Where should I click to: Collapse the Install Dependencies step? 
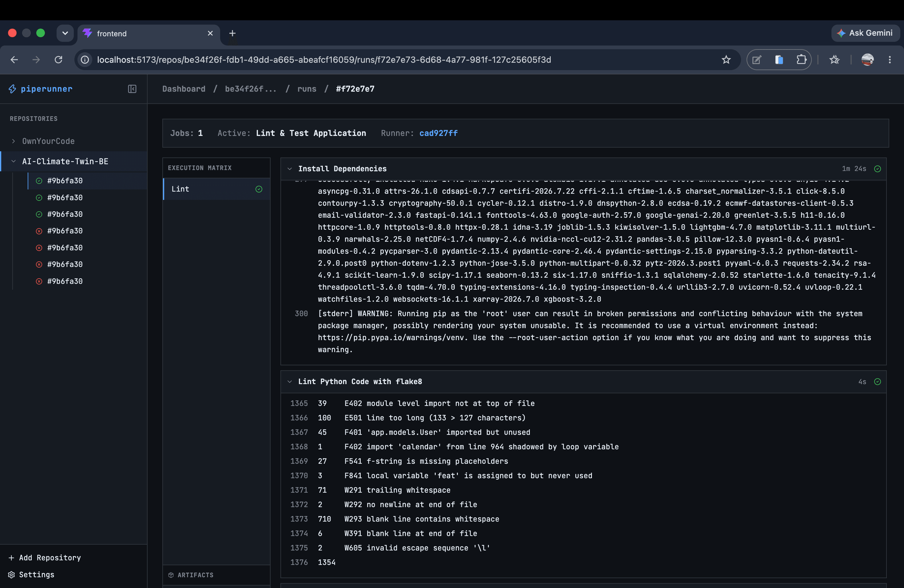click(289, 169)
